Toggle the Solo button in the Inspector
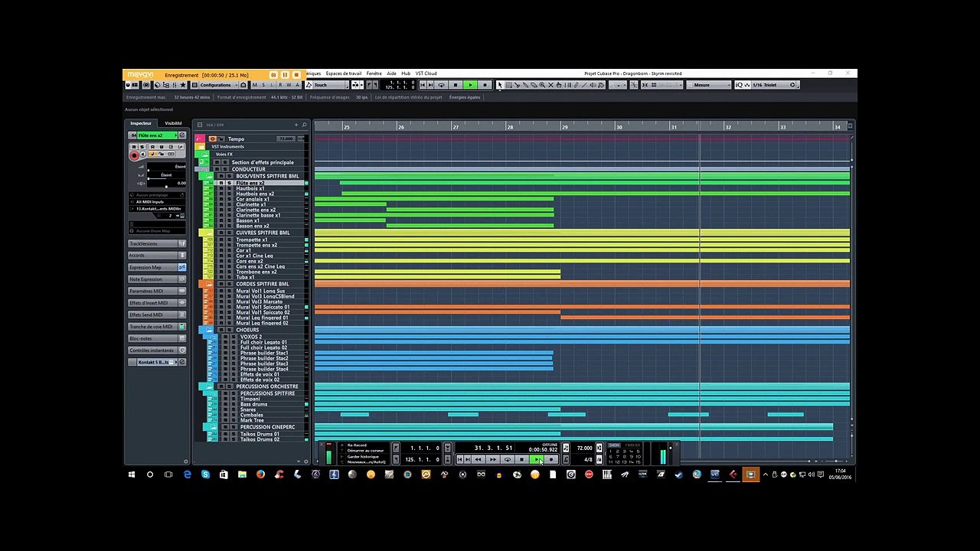The height and width of the screenshot is (551, 980). point(142,146)
